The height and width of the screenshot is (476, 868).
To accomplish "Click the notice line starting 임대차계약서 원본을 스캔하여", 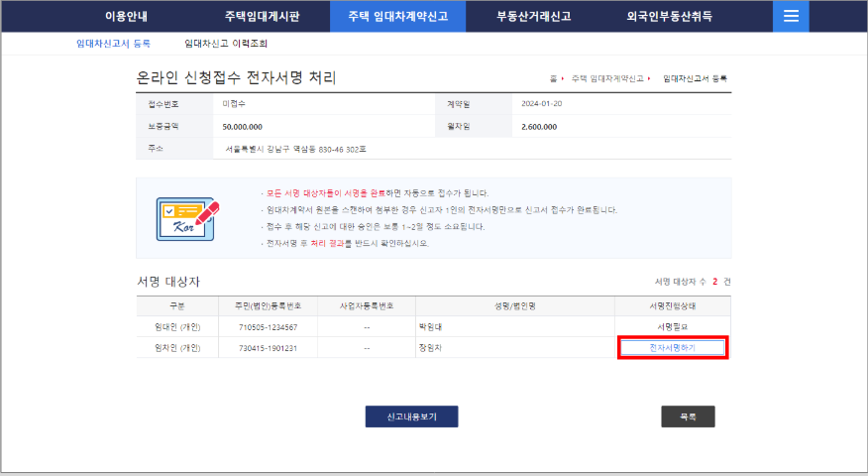I will point(439,210).
